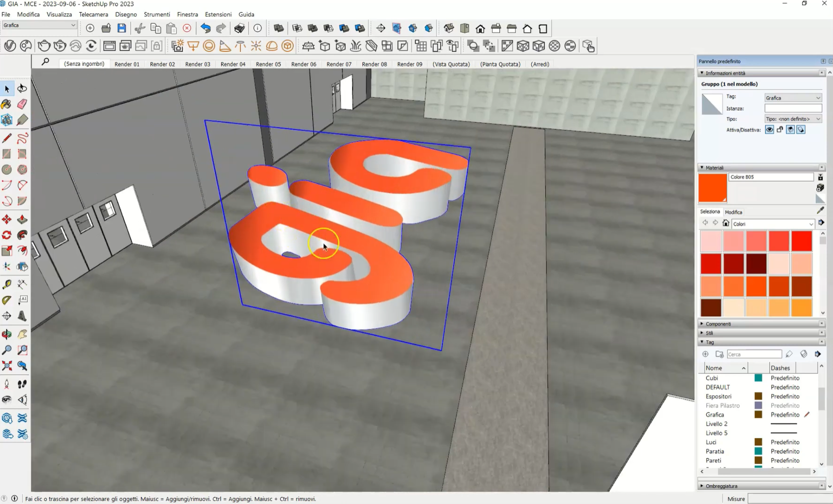Open the Estensioni menu

click(x=218, y=14)
